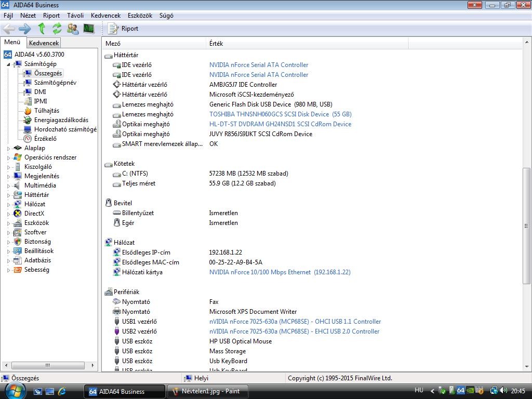Click the Refresh toolbar icon
This screenshot has height=399, width=532.
pyautogui.click(x=57, y=29)
